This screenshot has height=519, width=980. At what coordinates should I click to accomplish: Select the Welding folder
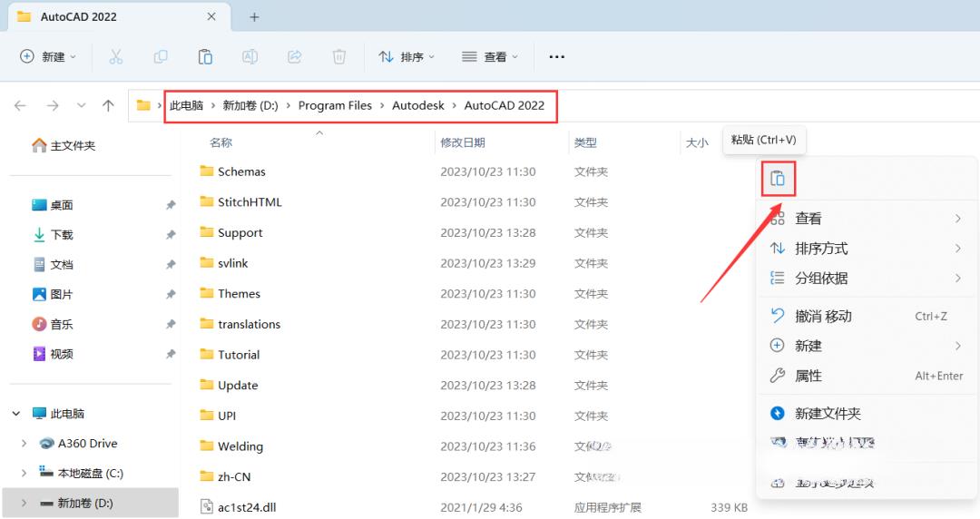tap(231, 446)
